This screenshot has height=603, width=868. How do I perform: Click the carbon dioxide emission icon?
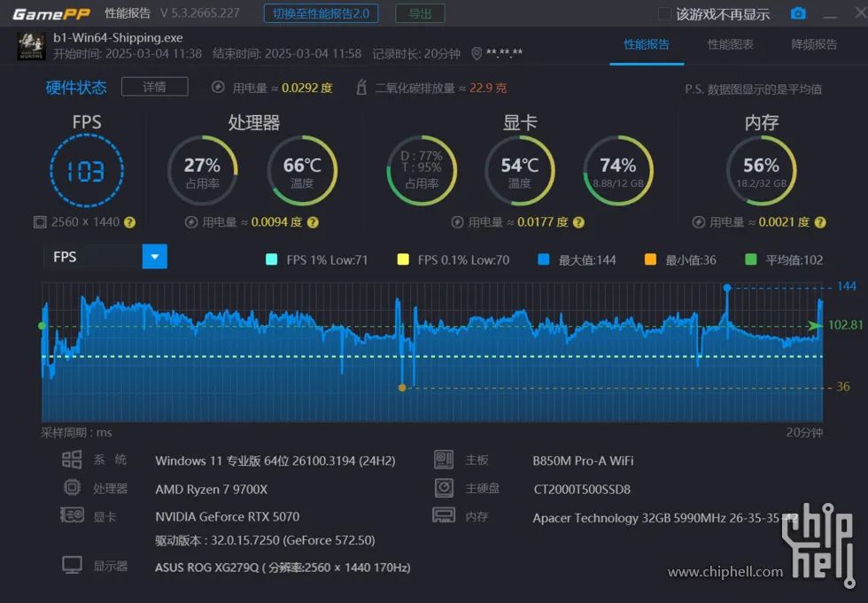[x=361, y=88]
